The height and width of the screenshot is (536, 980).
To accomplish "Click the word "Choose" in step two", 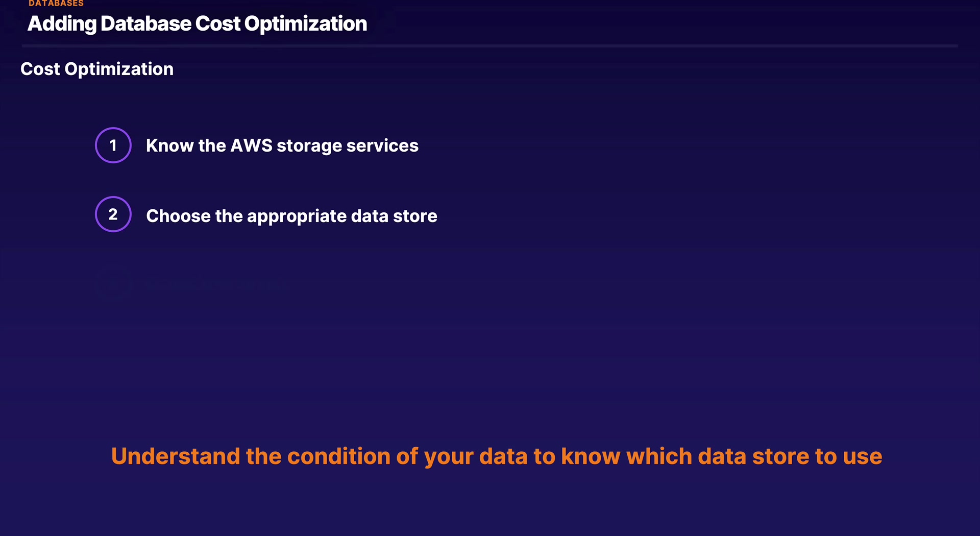I will pyautogui.click(x=178, y=216).
